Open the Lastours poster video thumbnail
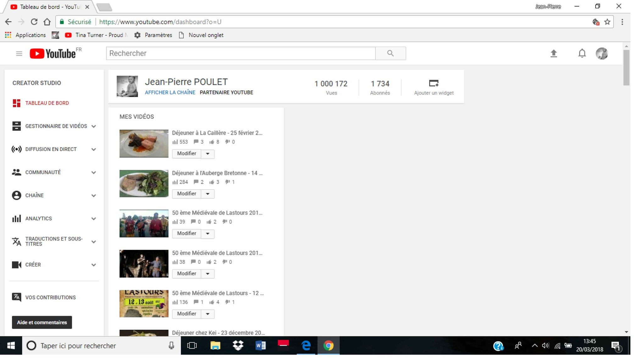644x360 pixels. pyautogui.click(x=144, y=304)
